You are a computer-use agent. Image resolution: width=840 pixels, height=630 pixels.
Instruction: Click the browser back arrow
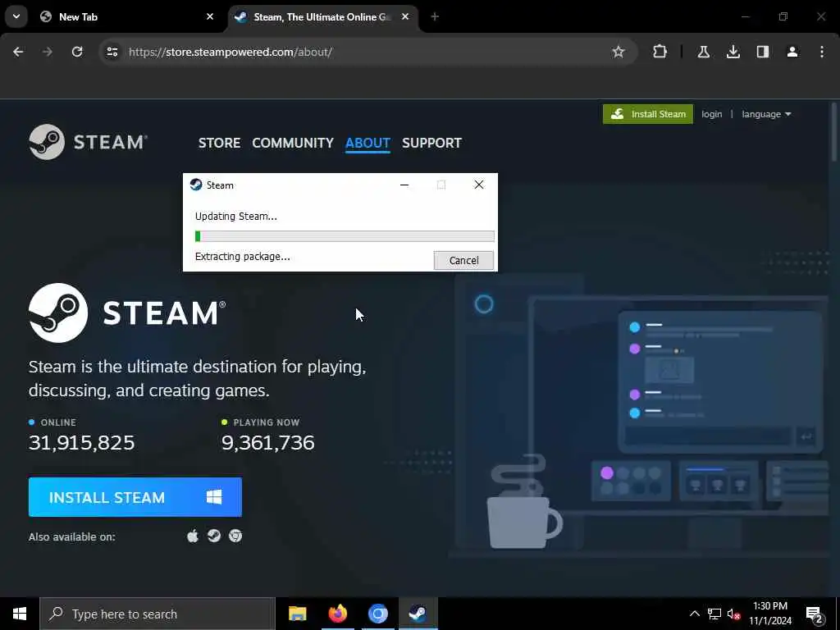(x=18, y=52)
